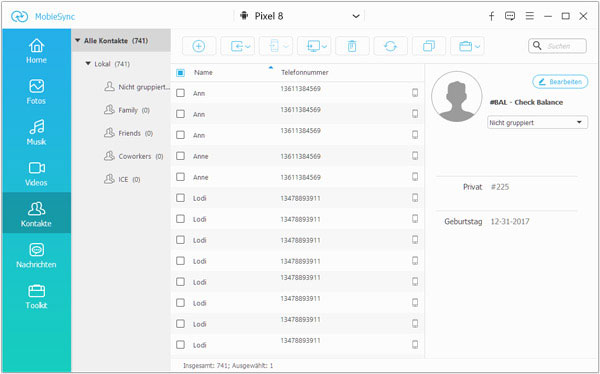Click the Bearbeiten edit button
Screen dimensions: 600x374
point(560,82)
